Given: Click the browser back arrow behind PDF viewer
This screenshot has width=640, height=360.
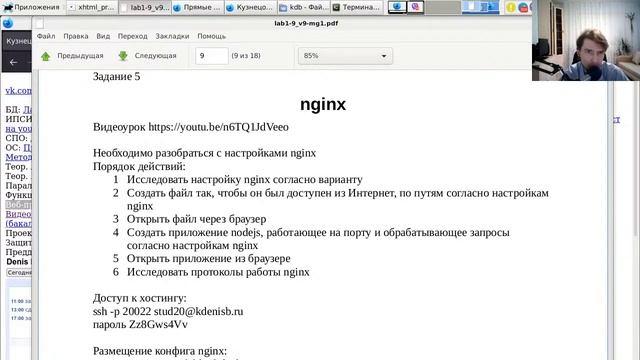Looking at the screenshot, I should 13,62.
